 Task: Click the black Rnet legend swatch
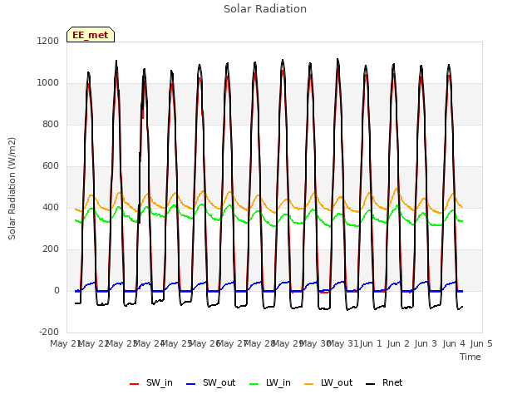[371, 384]
